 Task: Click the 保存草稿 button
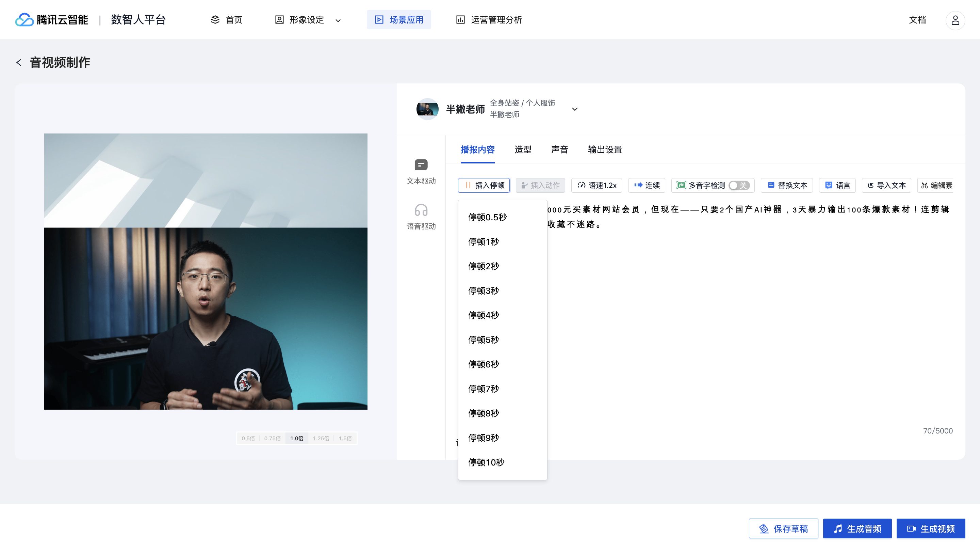[x=783, y=528]
